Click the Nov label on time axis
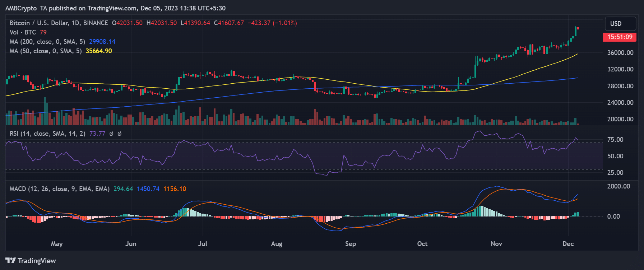 click(x=496, y=244)
